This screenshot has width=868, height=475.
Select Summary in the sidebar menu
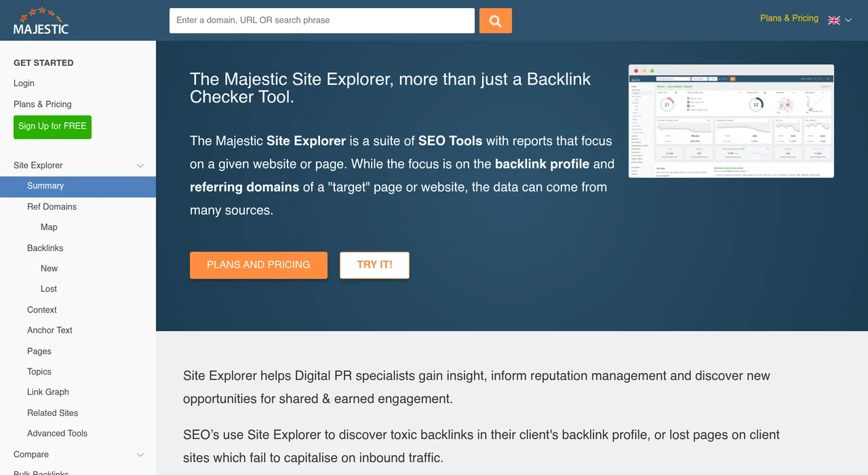[x=78, y=187]
